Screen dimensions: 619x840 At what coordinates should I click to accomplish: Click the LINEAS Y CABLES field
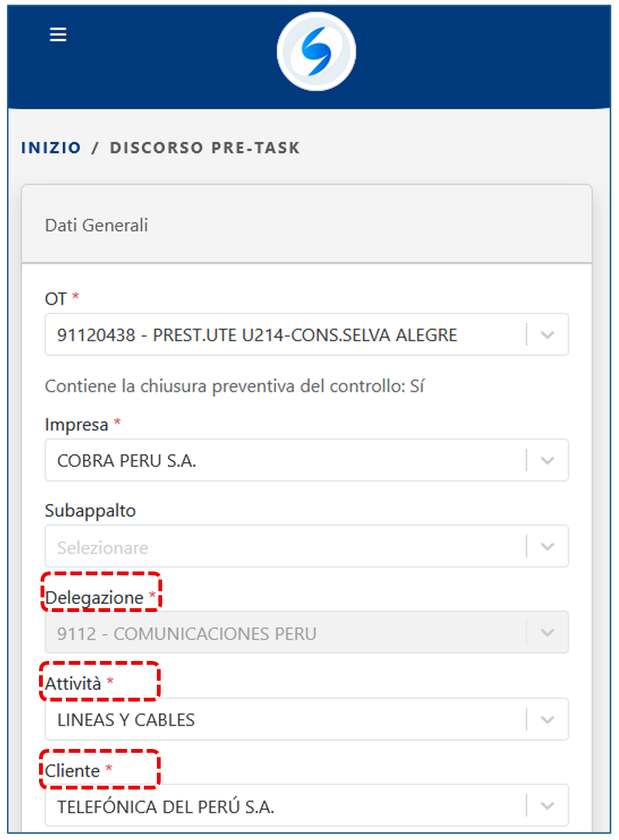pos(126,720)
